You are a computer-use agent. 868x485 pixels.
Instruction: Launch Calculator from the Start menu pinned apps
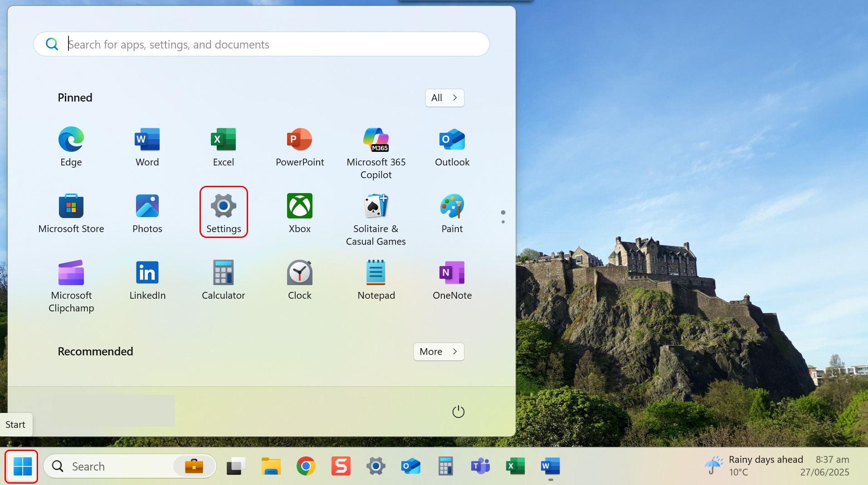tap(224, 281)
